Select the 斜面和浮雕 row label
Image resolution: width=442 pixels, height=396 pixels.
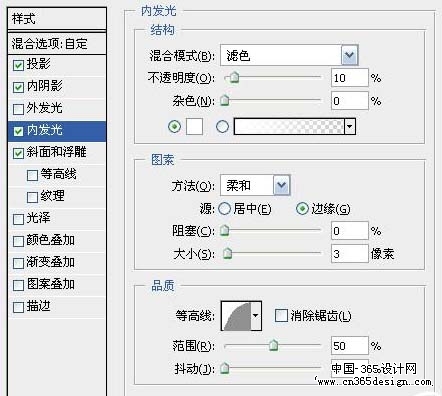pyautogui.click(x=57, y=152)
